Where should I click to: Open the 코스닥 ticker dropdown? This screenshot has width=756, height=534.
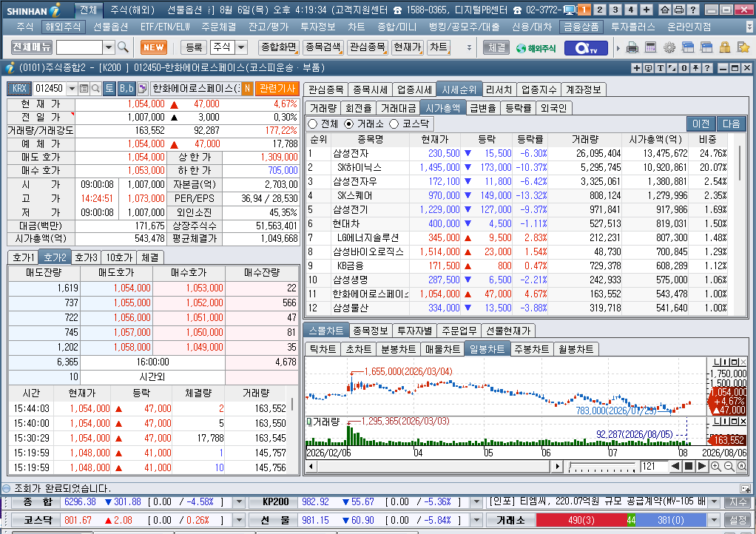[x=239, y=520]
